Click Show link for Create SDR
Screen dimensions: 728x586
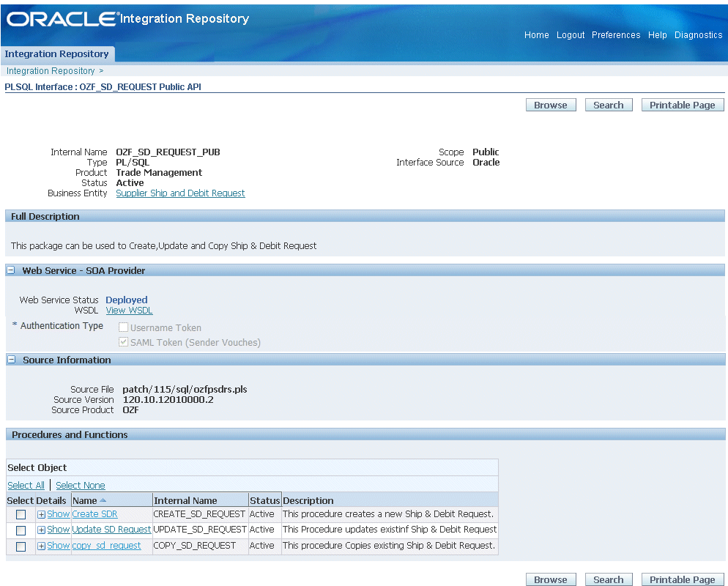pyautogui.click(x=58, y=514)
